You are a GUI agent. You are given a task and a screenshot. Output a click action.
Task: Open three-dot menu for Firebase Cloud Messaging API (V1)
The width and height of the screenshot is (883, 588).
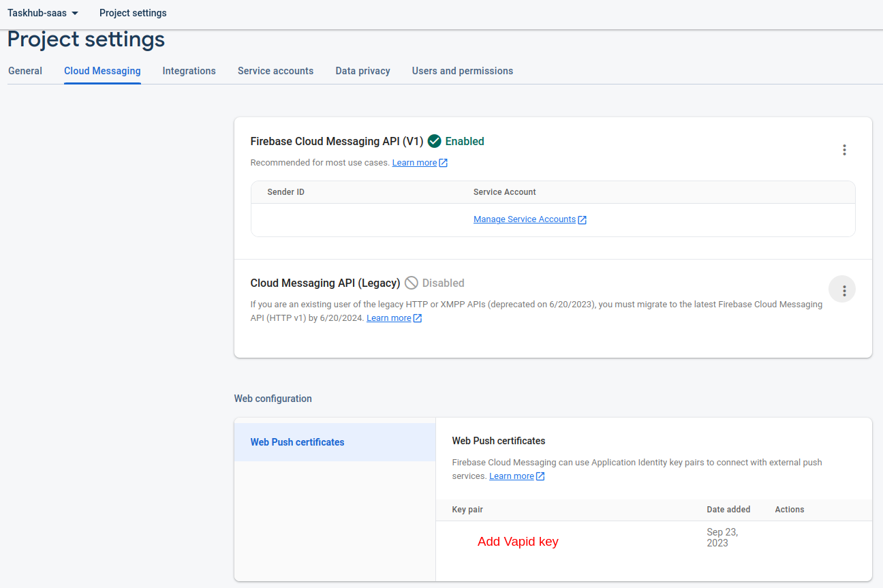[844, 150]
